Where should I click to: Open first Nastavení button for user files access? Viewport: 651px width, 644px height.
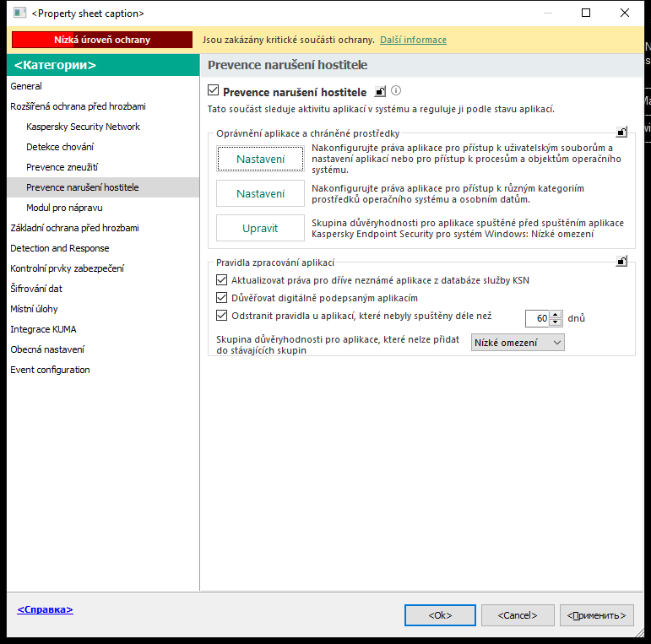tap(260, 159)
